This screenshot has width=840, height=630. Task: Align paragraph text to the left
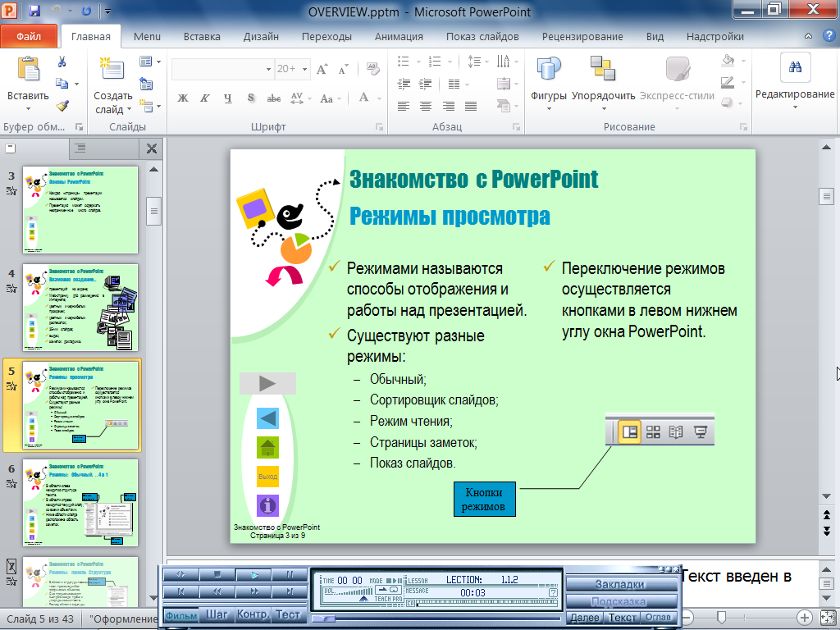tap(404, 106)
